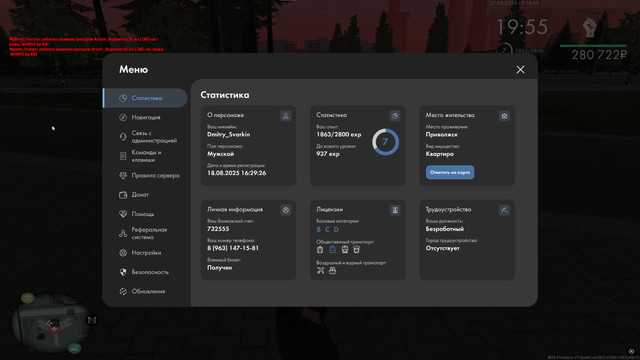The image size is (640, 360).
Task: Click the radar minimap in the HUD
Action: [x=51, y=322]
